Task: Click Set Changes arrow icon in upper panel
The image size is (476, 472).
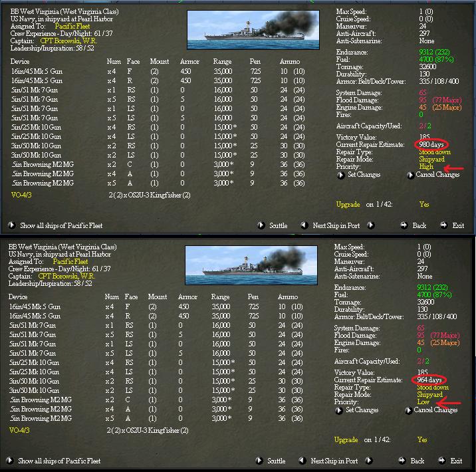Action: (340, 175)
